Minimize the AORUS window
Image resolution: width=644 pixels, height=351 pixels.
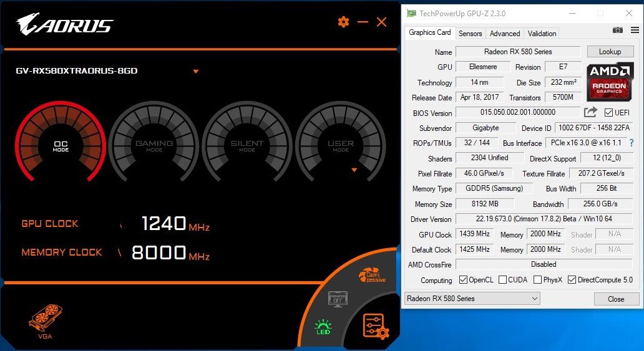coord(363,22)
